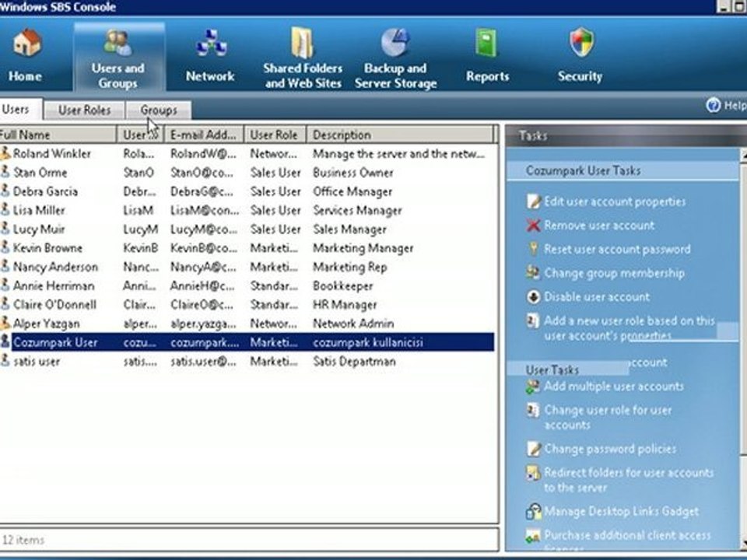
Task: Click Alper Yazgan's user icon
Action: 5,324
